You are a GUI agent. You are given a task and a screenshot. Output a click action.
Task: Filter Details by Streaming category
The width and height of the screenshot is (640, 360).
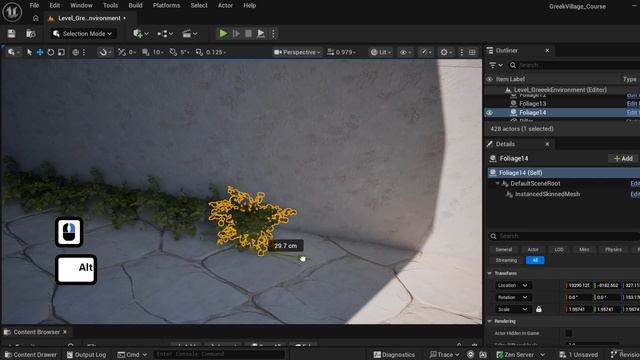click(506, 260)
